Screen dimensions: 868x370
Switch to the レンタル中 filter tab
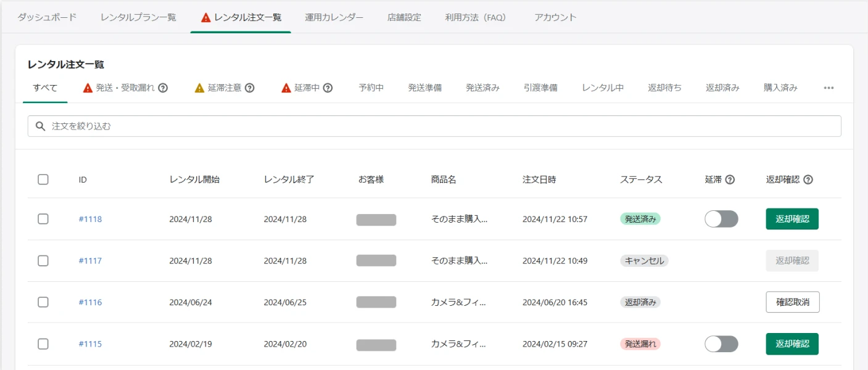coord(602,88)
